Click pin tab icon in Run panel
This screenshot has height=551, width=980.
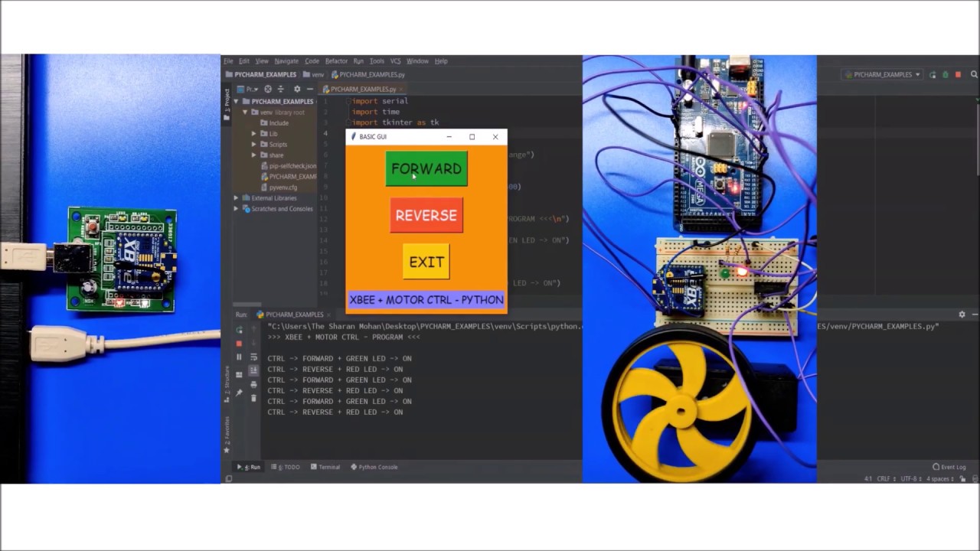click(239, 393)
